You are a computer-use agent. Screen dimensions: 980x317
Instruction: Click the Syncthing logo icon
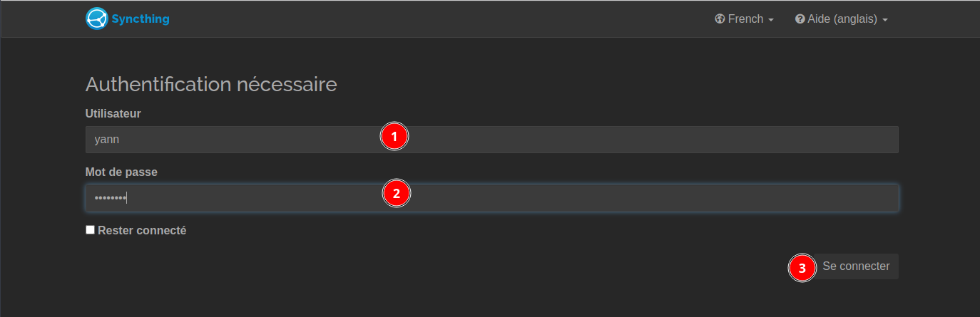pos(96,19)
